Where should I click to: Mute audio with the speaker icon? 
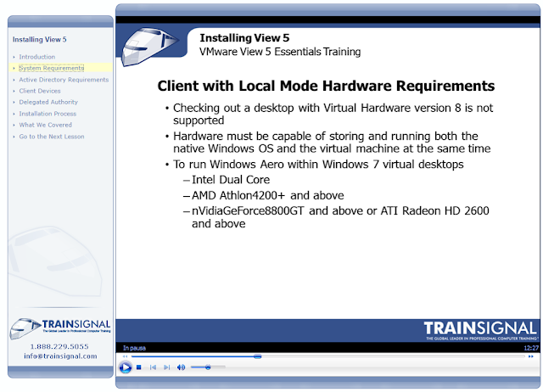point(181,367)
